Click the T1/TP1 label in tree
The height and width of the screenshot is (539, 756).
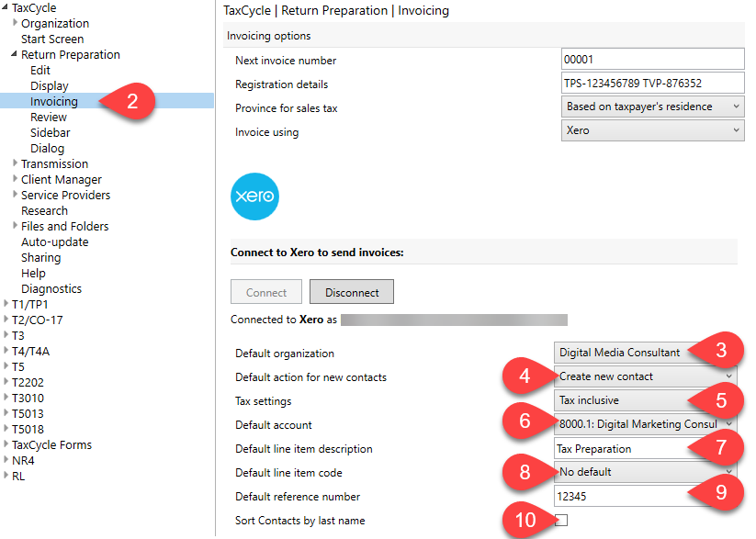(x=30, y=304)
